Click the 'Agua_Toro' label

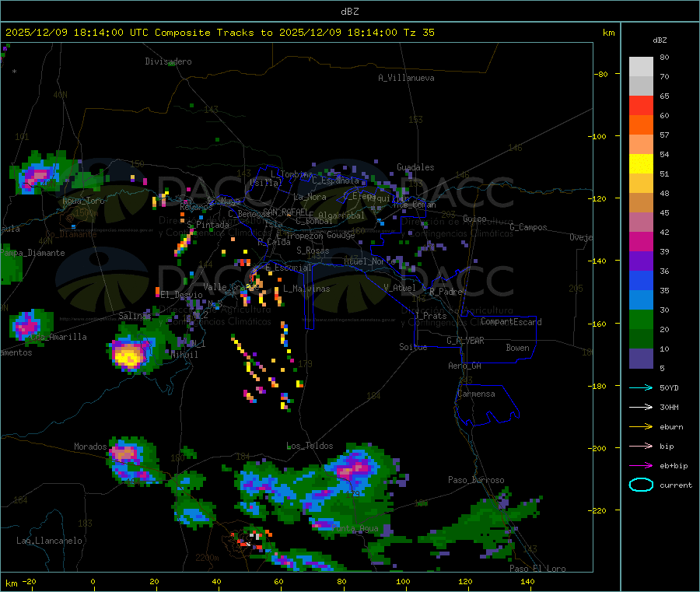tap(83, 201)
